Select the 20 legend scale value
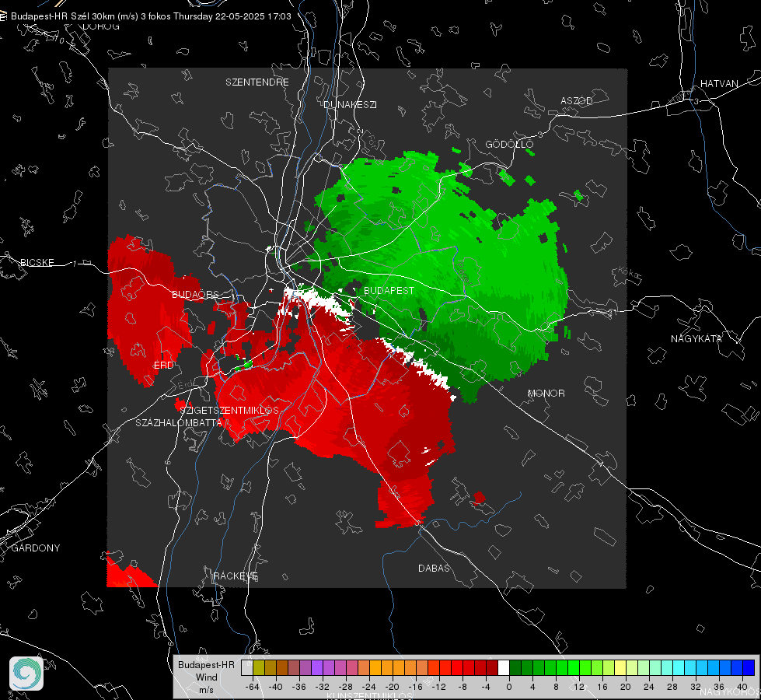The width and height of the screenshot is (761, 700). pyautogui.click(x=626, y=688)
